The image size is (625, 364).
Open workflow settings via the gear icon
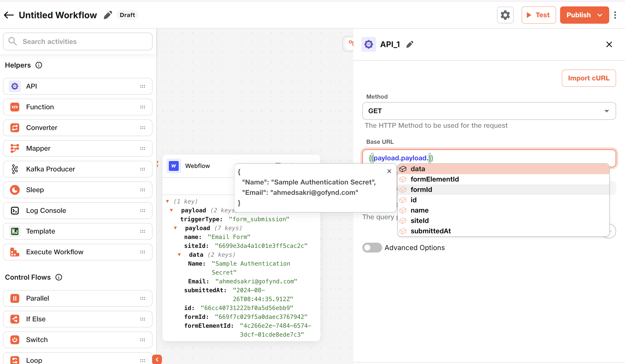tap(505, 15)
